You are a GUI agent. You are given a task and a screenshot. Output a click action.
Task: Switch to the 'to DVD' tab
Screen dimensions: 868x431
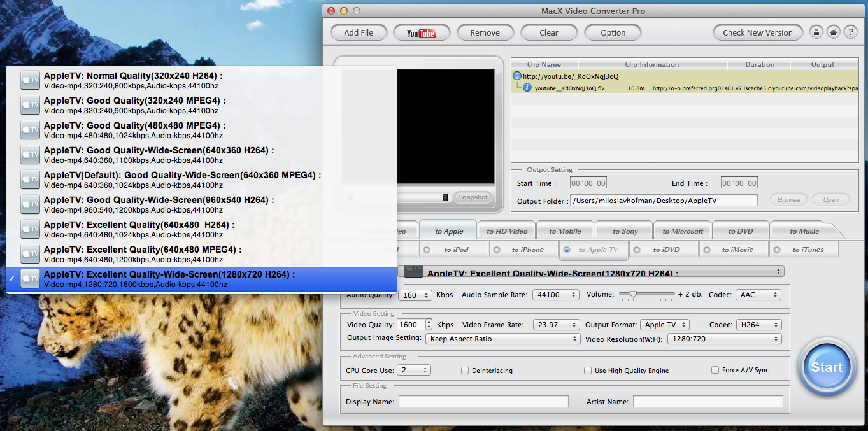741,231
